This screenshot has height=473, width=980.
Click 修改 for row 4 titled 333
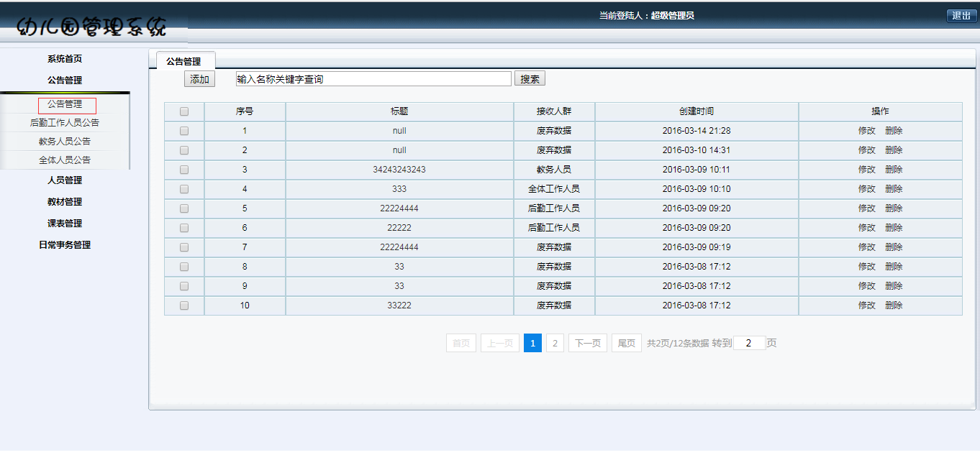pos(867,189)
